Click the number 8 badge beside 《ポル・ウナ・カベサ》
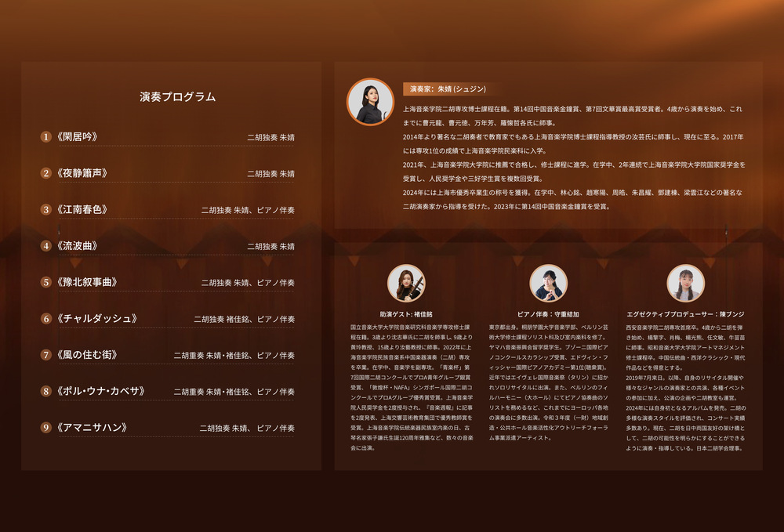The image size is (784, 532). point(46,391)
